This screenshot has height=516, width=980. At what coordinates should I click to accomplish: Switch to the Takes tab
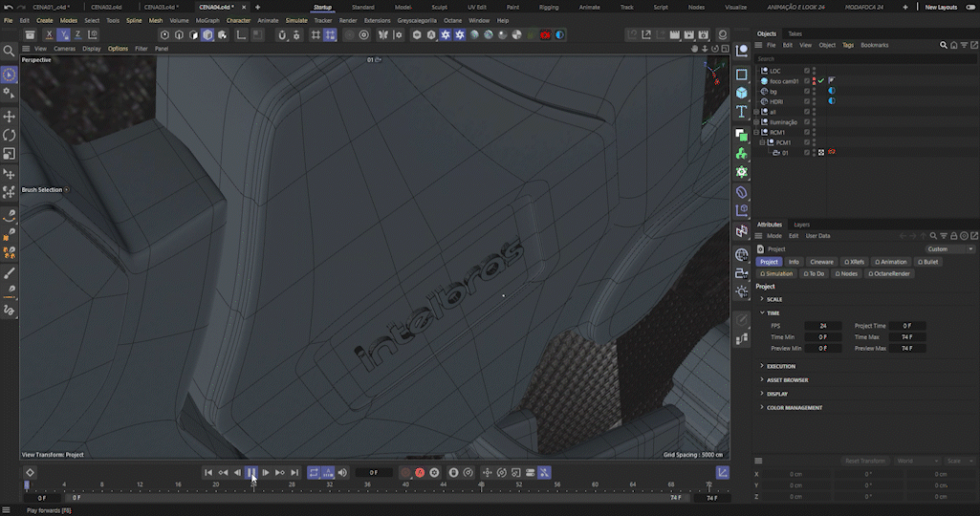coord(795,33)
